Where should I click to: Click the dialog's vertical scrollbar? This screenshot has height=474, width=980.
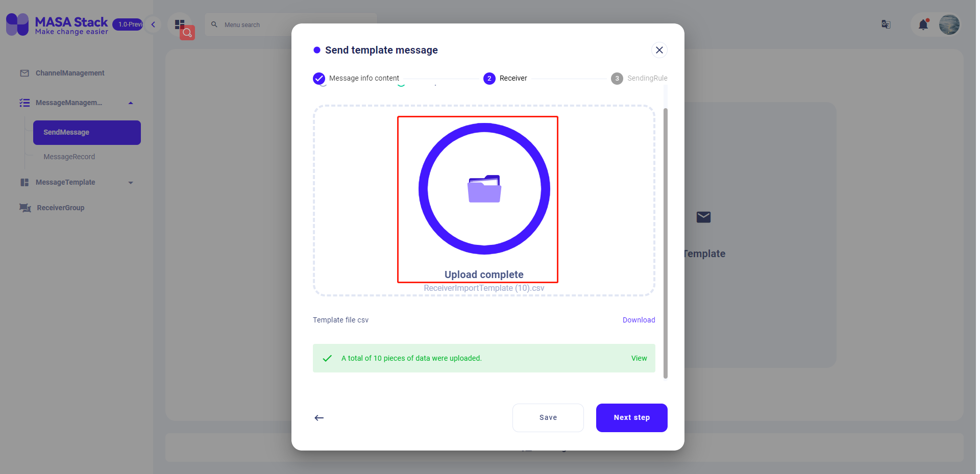click(666, 243)
